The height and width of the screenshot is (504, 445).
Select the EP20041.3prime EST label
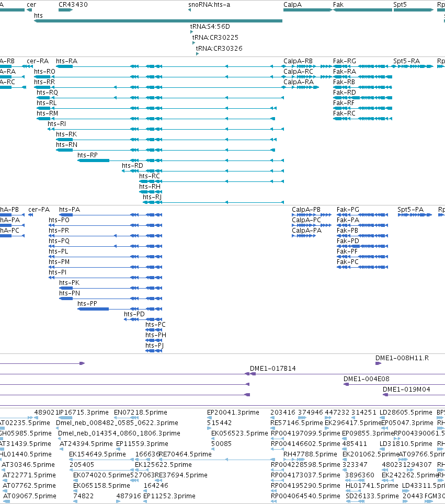[233, 413]
